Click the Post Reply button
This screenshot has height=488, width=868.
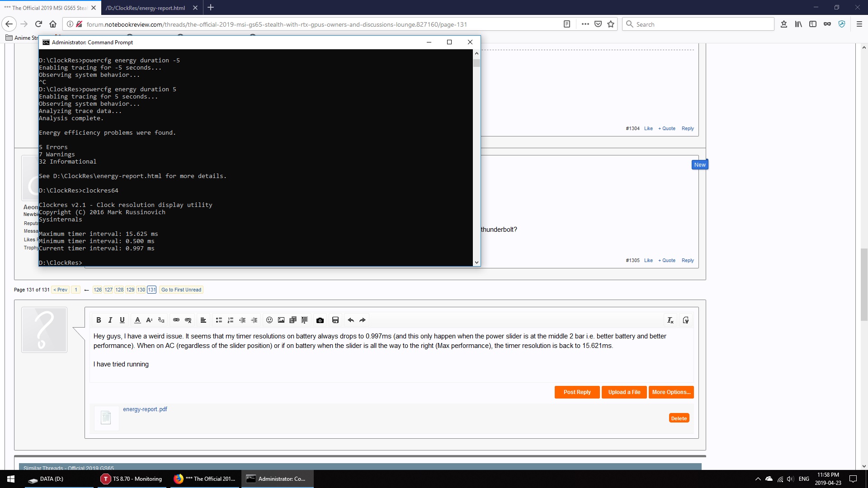[577, 392]
